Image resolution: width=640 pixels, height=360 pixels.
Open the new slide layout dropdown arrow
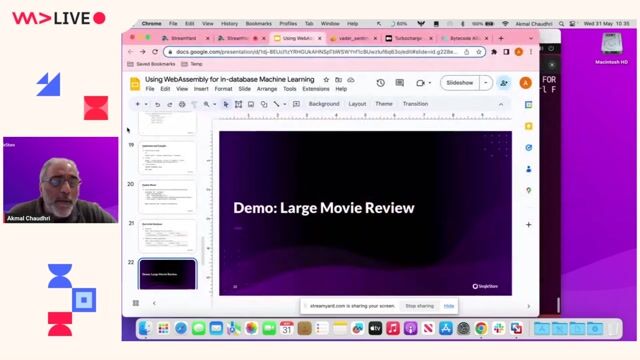[146, 104]
